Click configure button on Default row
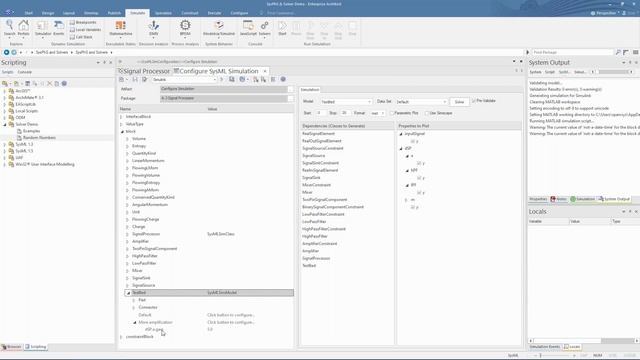This screenshot has width=640, height=360. (x=231, y=315)
